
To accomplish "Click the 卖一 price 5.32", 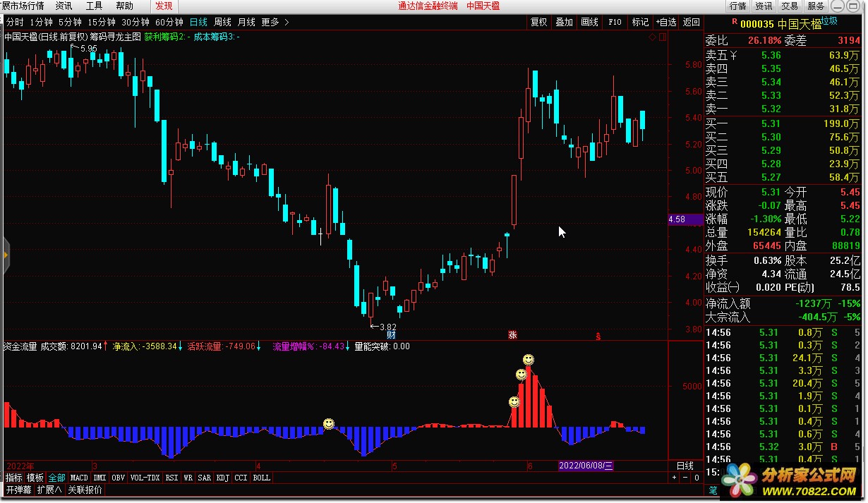I will pos(771,109).
